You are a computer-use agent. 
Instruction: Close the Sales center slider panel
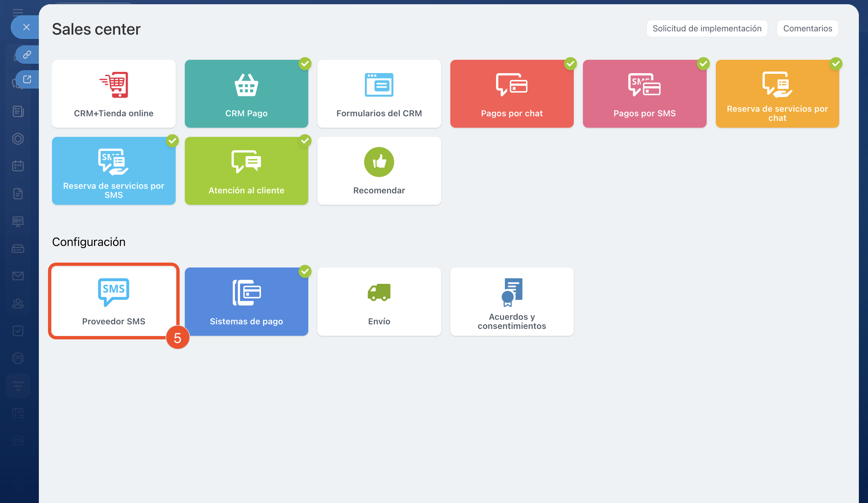click(x=26, y=27)
